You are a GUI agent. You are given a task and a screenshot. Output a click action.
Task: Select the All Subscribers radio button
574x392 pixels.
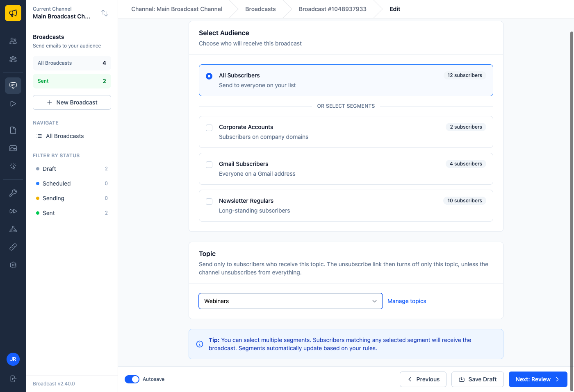tap(209, 76)
